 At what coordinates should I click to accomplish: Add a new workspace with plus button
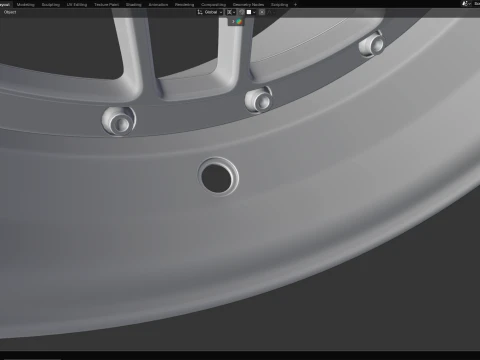click(x=295, y=5)
